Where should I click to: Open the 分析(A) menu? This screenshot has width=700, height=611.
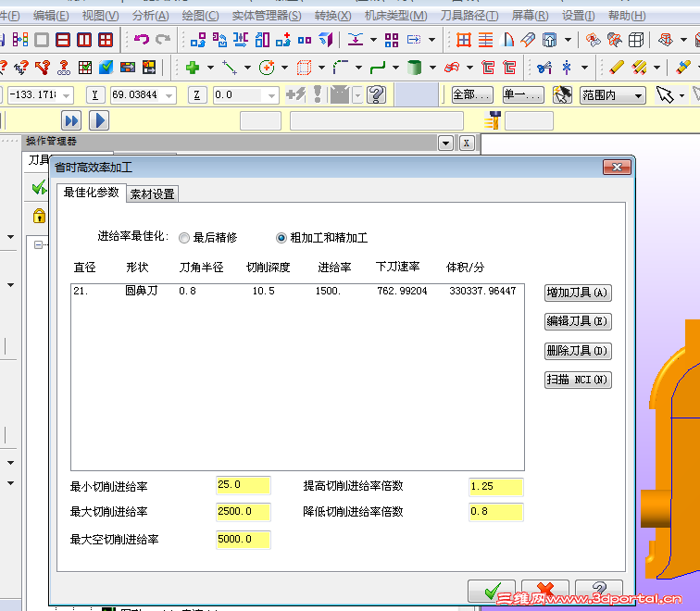click(x=150, y=16)
